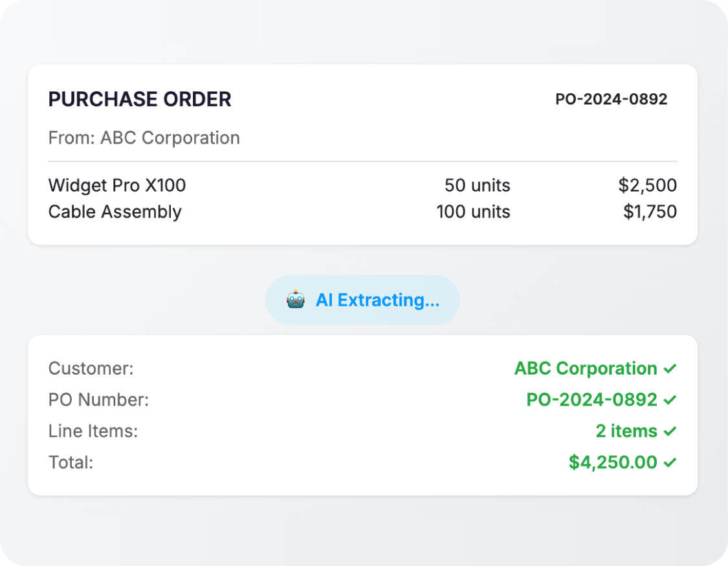The image size is (728, 566).
Task: Click the checkmark next to extracted ABC Corporation
Action: click(670, 369)
